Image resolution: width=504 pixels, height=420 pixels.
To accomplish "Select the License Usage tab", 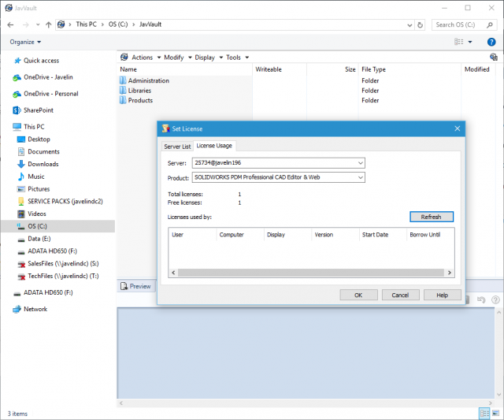I will tap(214, 146).
